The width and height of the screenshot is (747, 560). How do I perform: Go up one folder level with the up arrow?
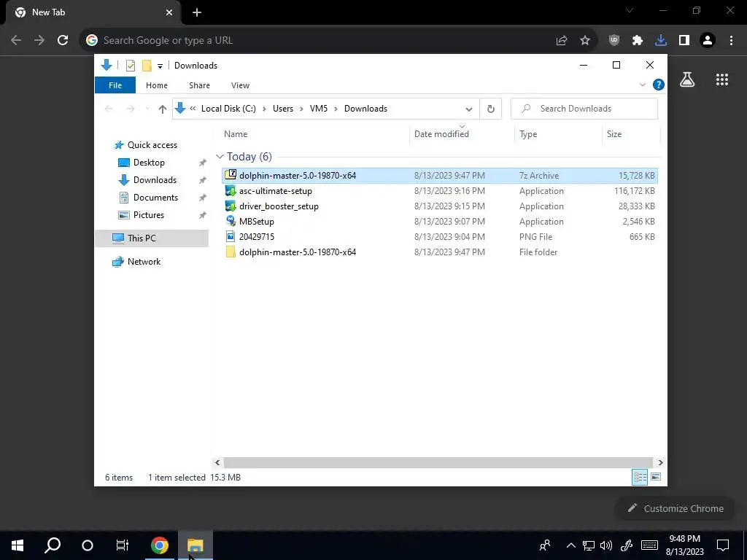pos(163,109)
